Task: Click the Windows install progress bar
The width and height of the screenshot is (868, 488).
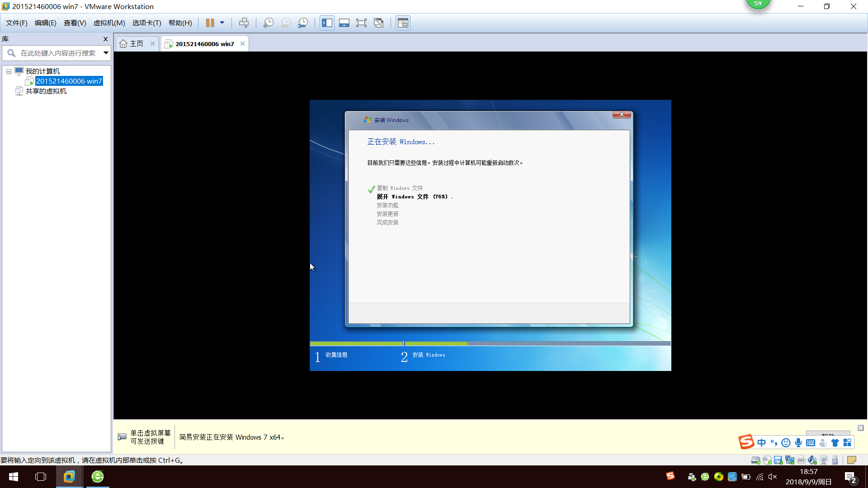Action: [490, 343]
